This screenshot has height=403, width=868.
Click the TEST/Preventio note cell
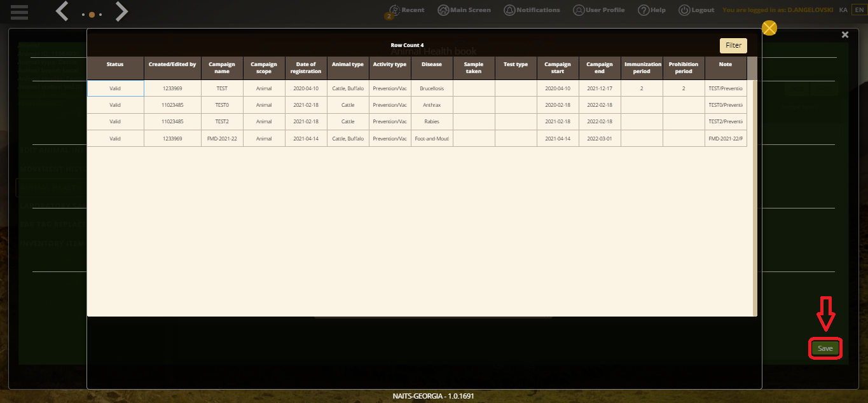[726, 88]
